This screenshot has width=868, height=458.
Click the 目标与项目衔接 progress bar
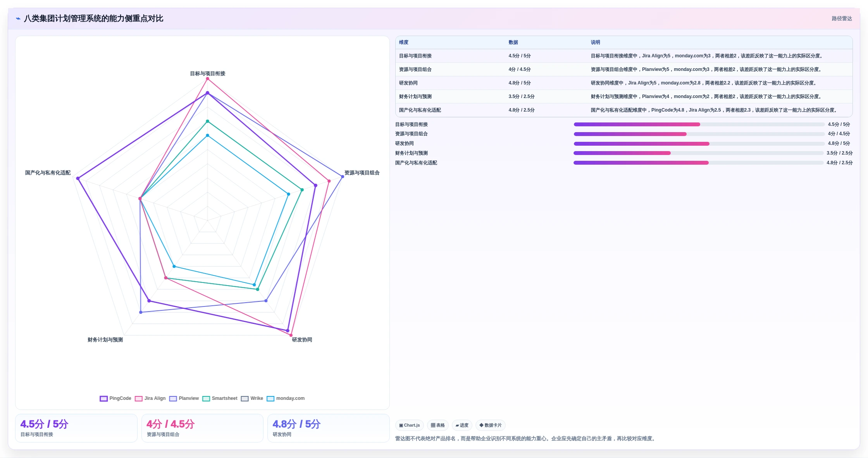699,124
